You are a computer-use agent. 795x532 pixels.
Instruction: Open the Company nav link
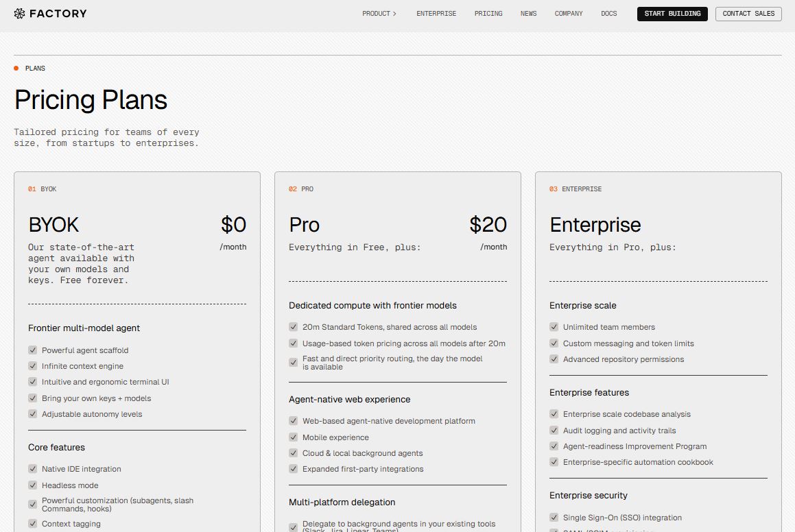tap(569, 14)
